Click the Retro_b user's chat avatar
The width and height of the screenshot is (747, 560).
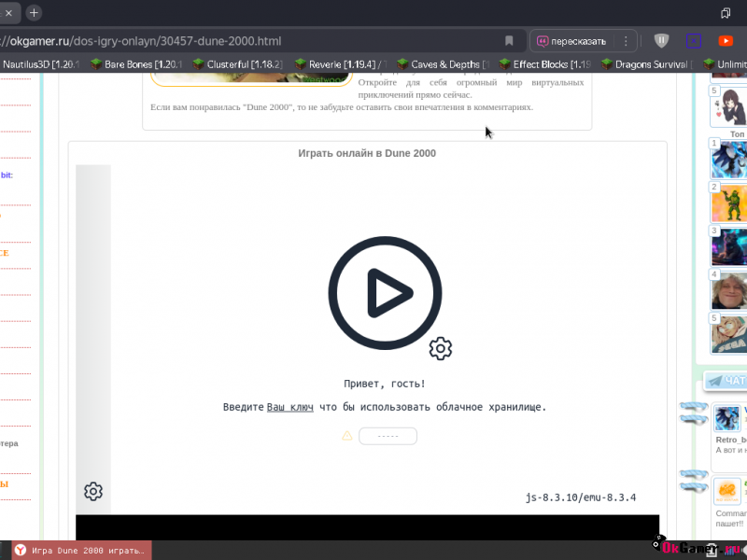point(727,418)
